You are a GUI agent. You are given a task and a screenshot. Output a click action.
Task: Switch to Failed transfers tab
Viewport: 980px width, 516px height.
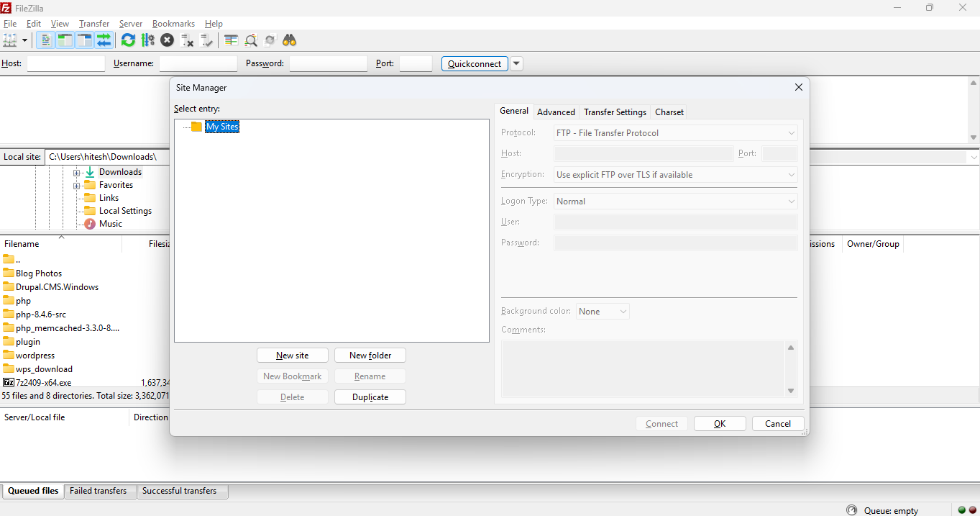[99, 491]
